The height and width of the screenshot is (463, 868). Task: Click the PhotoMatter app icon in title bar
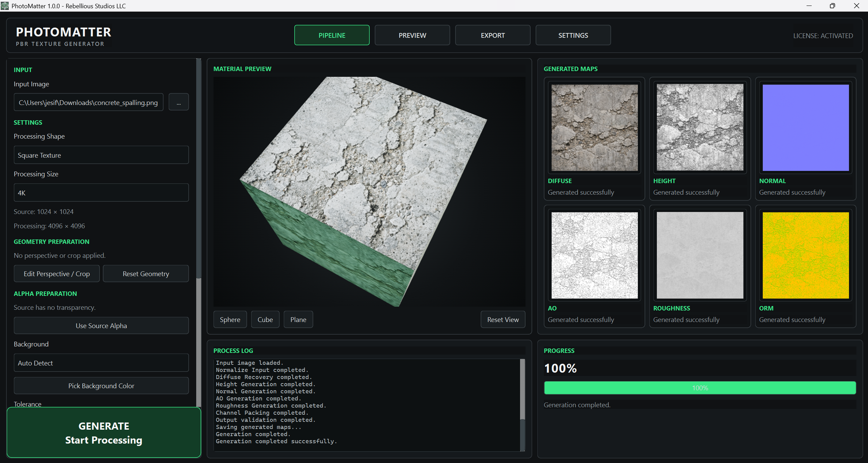(5, 6)
